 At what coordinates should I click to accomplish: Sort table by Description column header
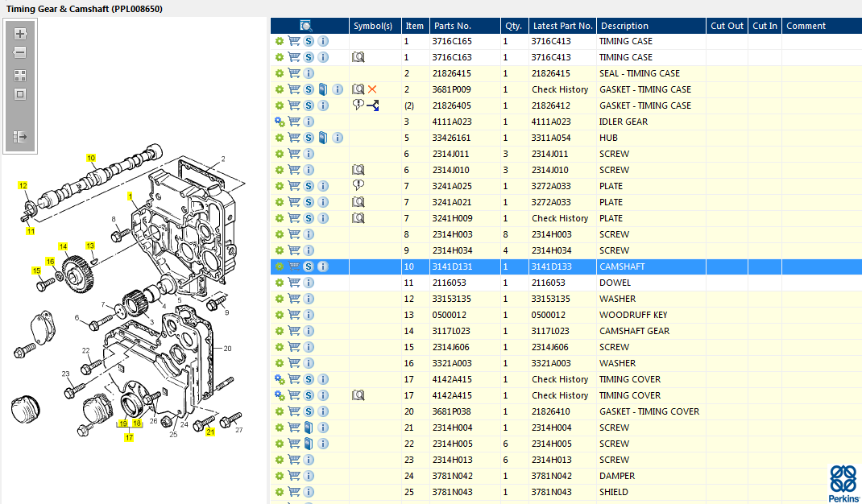(624, 26)
